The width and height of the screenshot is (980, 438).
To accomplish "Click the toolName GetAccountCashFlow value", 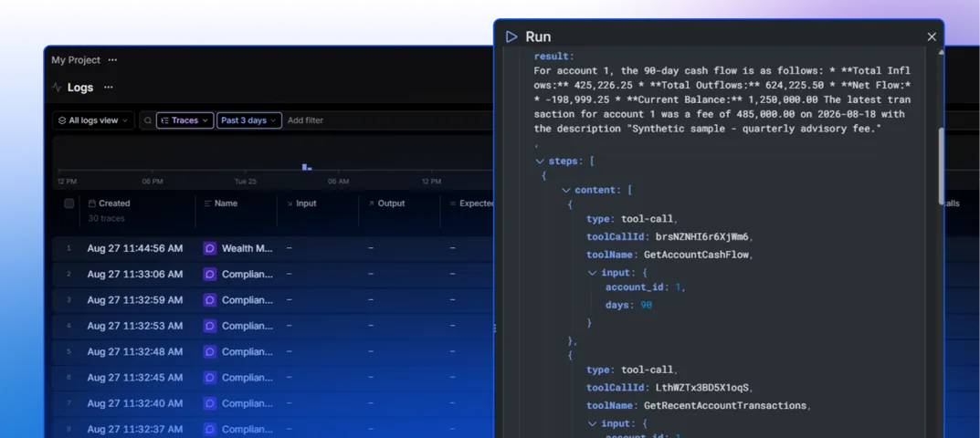I will [x=698, y=255].
